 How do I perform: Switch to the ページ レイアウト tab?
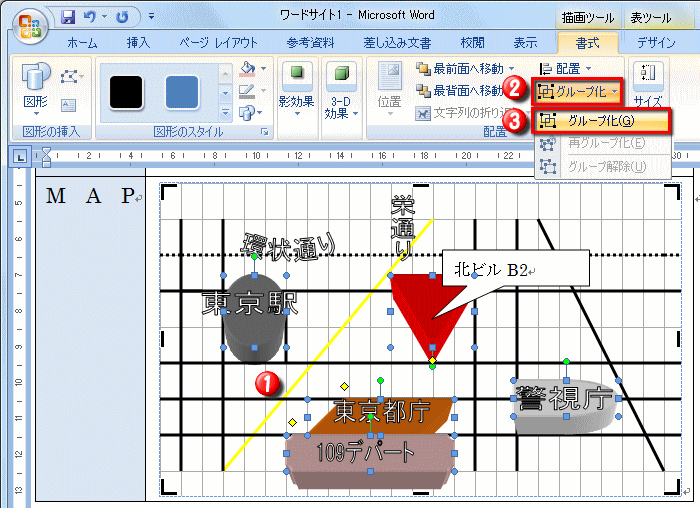click(x=218, y=43)
